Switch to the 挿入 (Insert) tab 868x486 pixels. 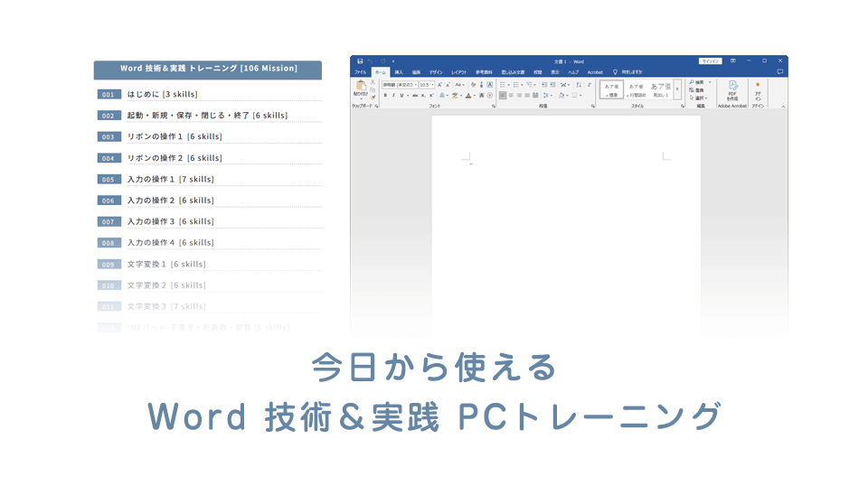coord(399,71)
